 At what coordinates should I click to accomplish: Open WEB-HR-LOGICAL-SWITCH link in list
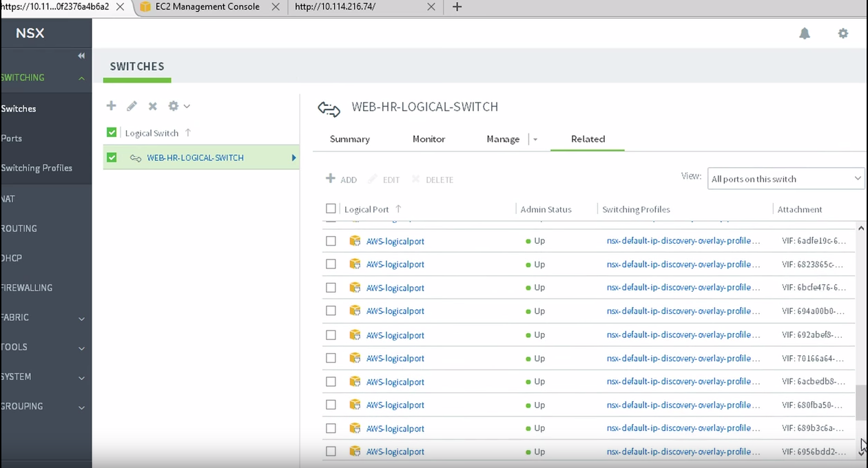click(196, 158)
